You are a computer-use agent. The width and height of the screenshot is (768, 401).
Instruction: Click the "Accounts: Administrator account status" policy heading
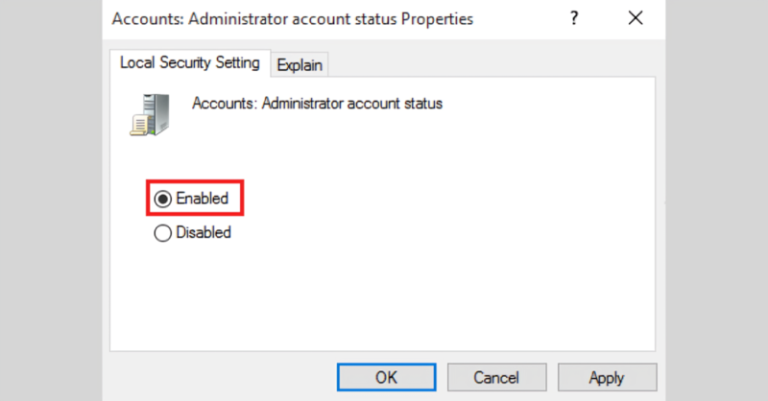(x=317, y=103)
